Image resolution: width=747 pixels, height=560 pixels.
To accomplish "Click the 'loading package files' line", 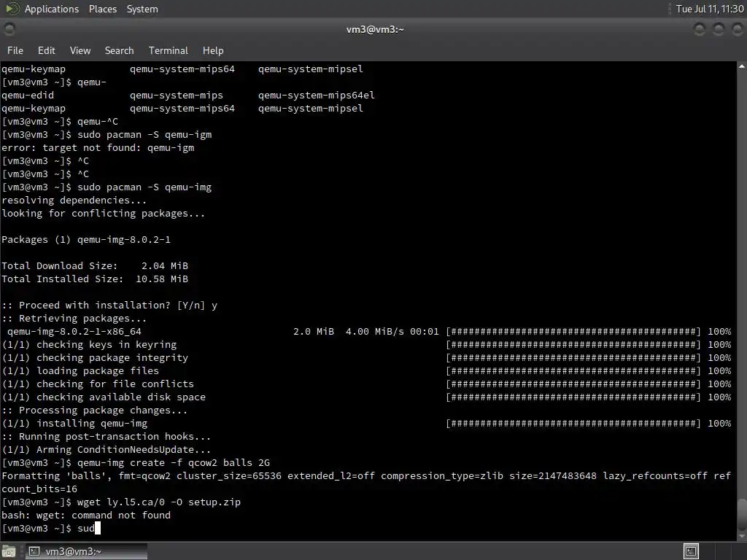I will pos(80,370).
